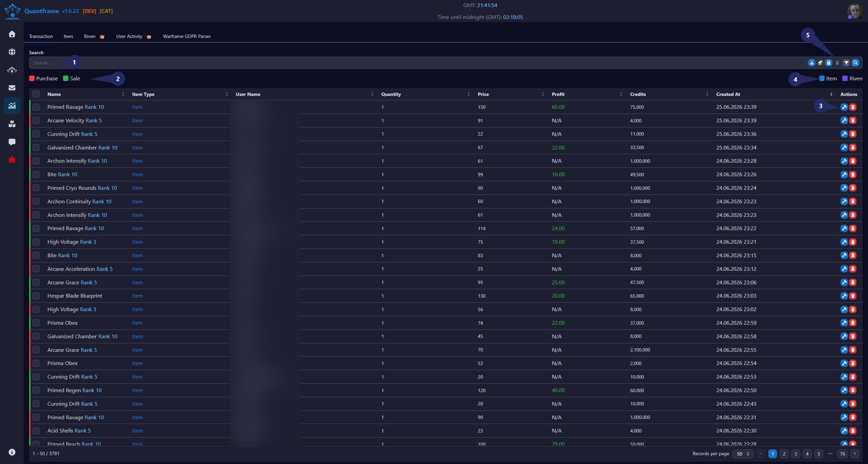Go to last page 76

click(843, 454)
